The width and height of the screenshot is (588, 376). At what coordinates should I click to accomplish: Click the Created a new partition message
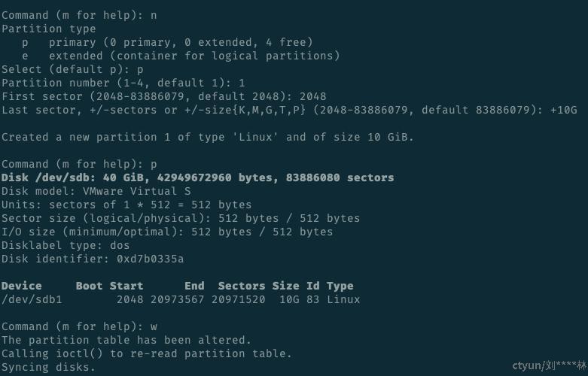point(208,137)
